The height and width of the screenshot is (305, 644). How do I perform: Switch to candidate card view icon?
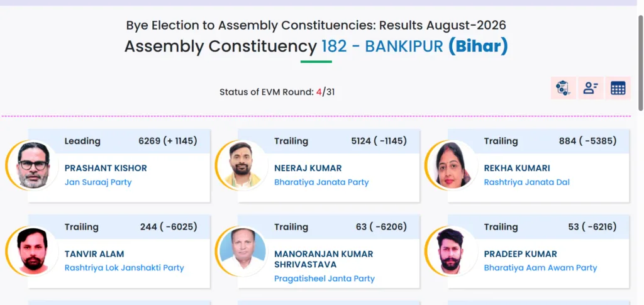591,88
